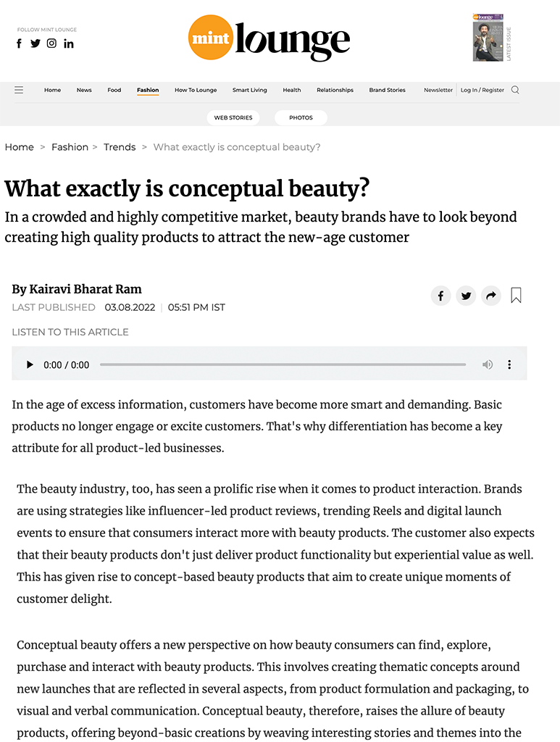Bookmark this article

point(516,296)
